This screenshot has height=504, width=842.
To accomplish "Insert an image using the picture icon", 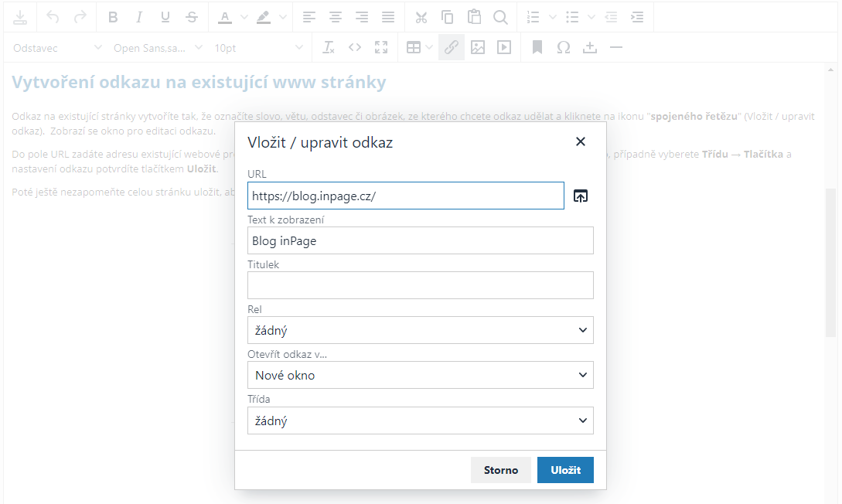I will click(x=478, y=48).
